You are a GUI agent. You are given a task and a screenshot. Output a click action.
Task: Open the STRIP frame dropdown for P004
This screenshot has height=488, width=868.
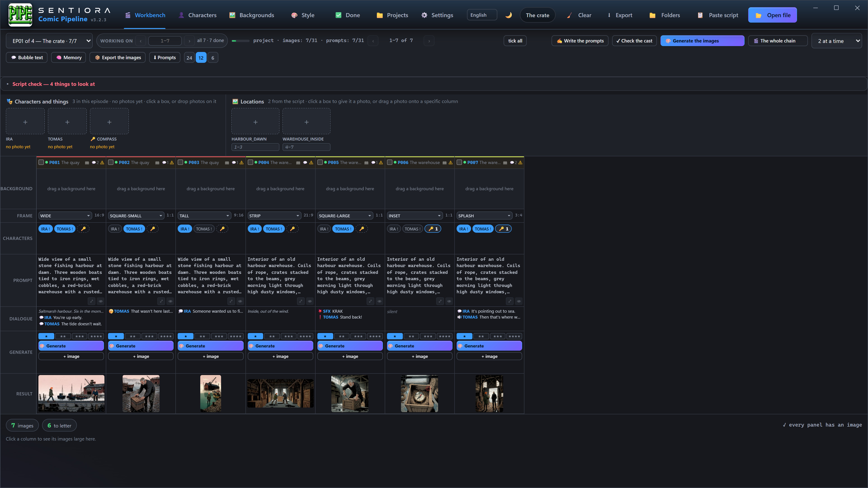pos(274,216)
